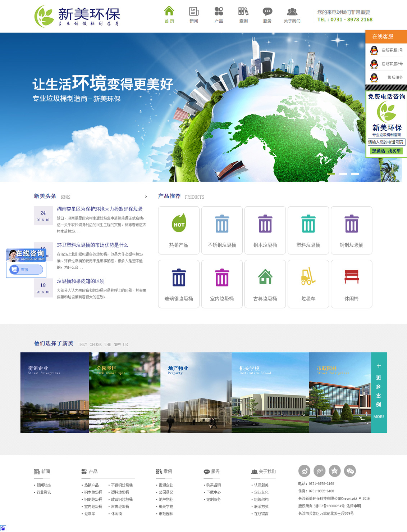Image resolution: width=407 pixels, height=532 pixels.
Task: Open the 不锈钢垃圾桶 trash bin icon
Action: click(x=222, y=224)
